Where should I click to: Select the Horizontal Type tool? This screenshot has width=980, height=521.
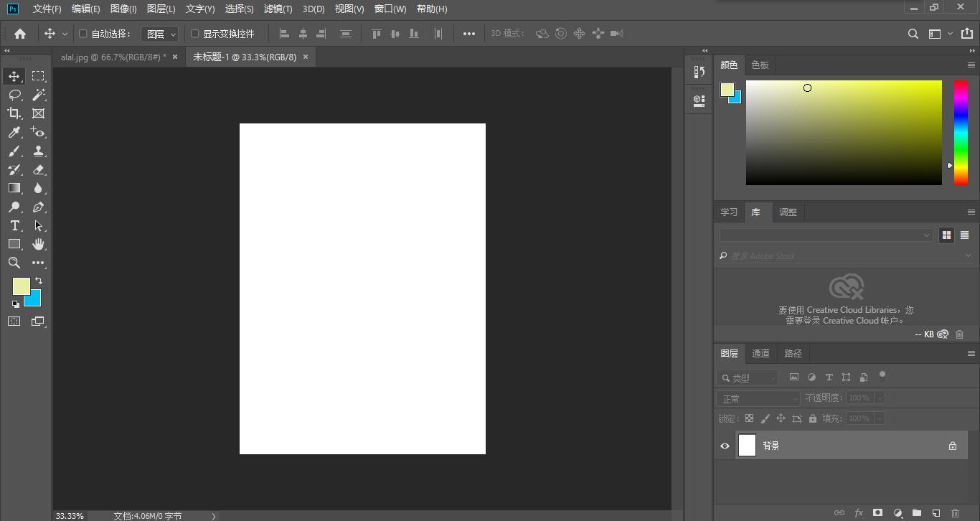(x=14, y=225)
